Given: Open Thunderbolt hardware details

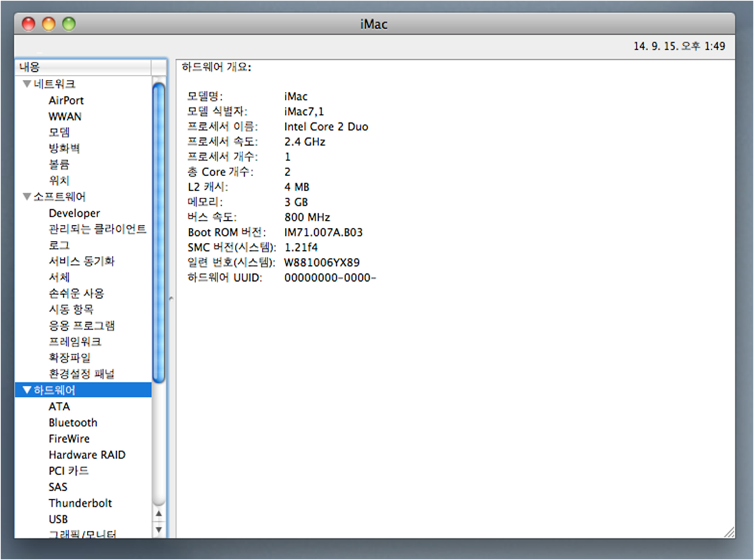Looking at the screenshot, I should [x=80, y=503].
